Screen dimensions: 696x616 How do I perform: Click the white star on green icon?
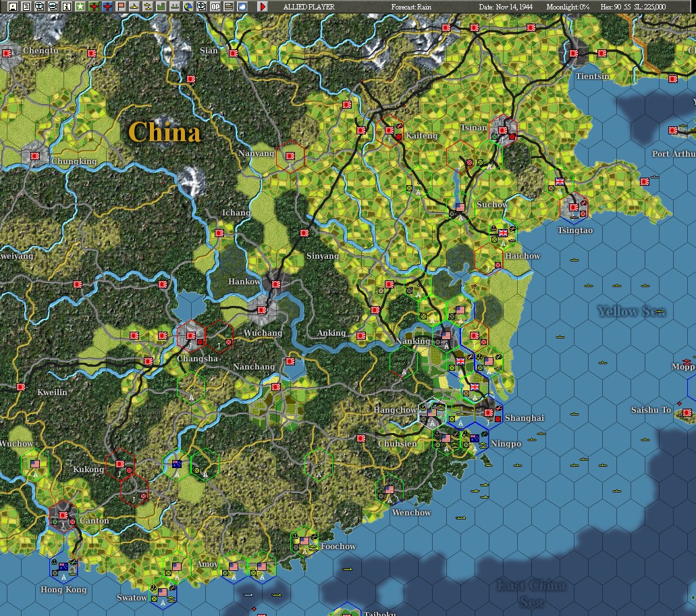tap(80, 6)
